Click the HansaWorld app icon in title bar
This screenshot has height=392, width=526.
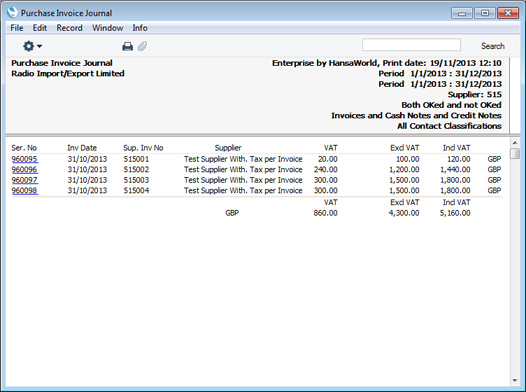coord(12,12)
